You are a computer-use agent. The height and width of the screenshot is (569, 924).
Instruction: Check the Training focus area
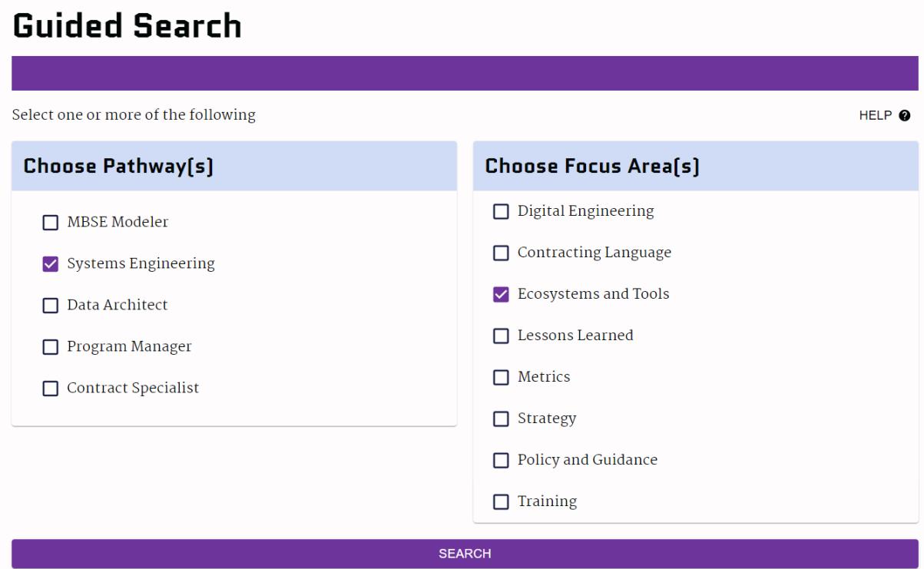[501, 501]
